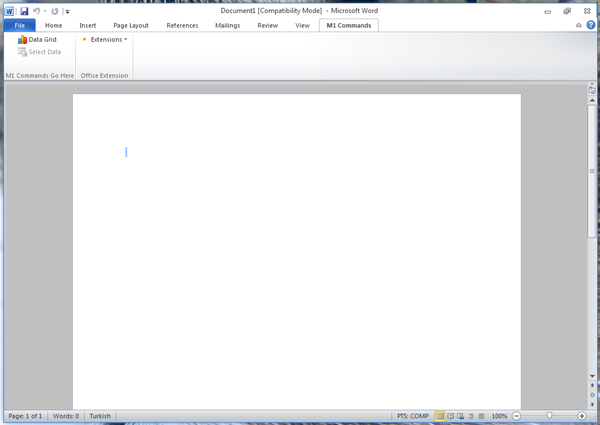Switch to Full Screen Reading view icon

pyautogui.click(x=450, y=416)
